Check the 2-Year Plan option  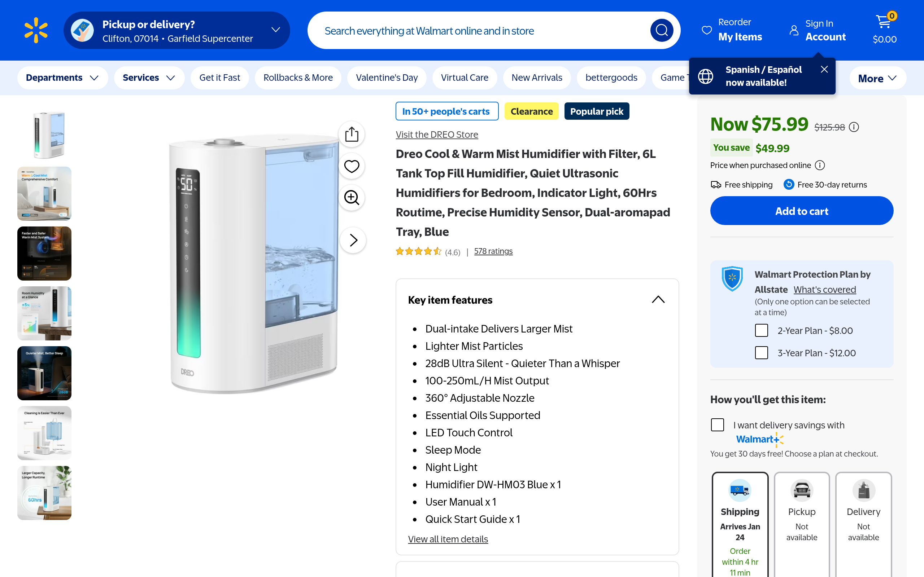pos(761,330)
